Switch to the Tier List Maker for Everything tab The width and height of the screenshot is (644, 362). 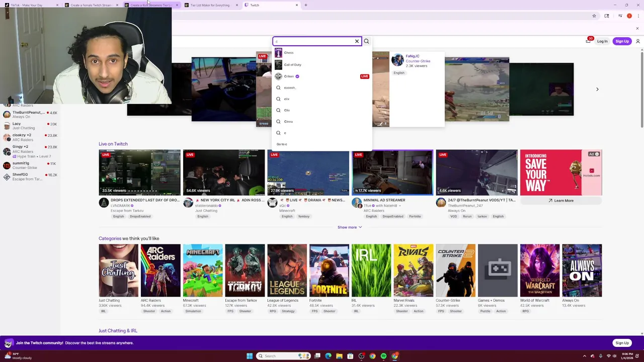point(210,5)
